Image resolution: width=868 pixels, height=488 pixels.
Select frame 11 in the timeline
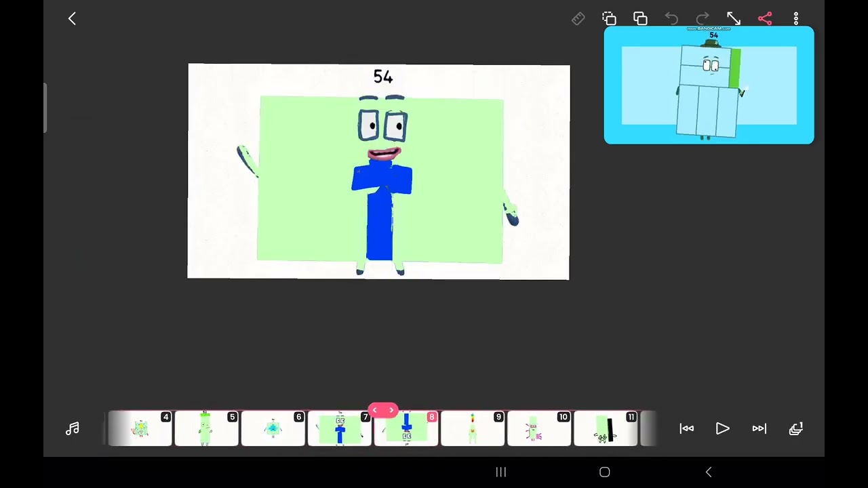(x=606, y=428)
